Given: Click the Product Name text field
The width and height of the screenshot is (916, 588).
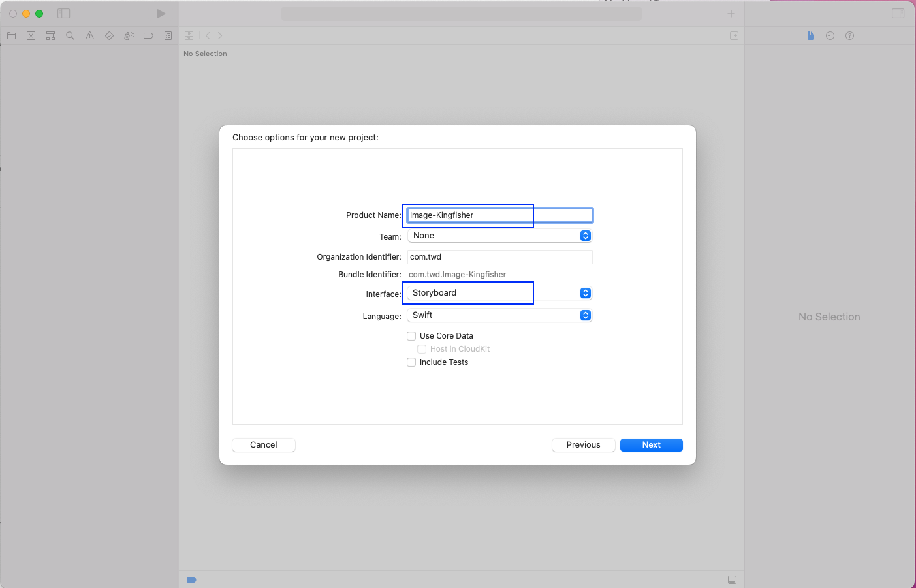Looking at the screenshot, I should pyautogui.click(x=500, y=215).
